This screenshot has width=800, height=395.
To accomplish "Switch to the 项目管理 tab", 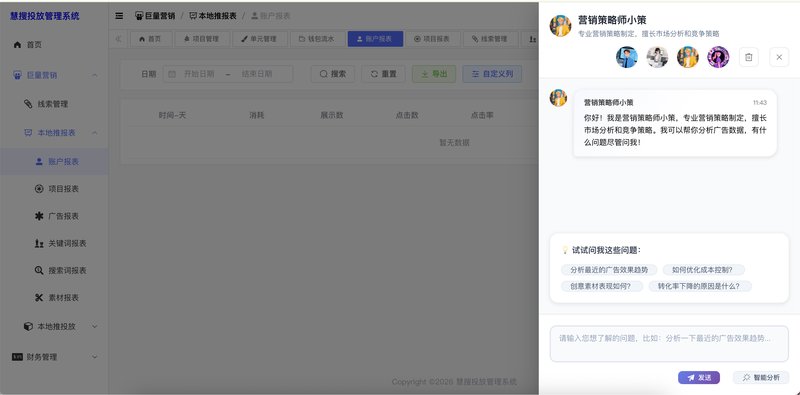I will pyautogui.click(x=202, y=39).
